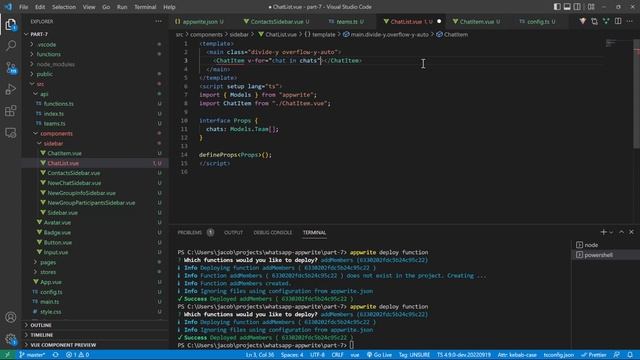Toggle primary side bar layout icon
This screenshot has height=360, width=640.
[557, 7]
